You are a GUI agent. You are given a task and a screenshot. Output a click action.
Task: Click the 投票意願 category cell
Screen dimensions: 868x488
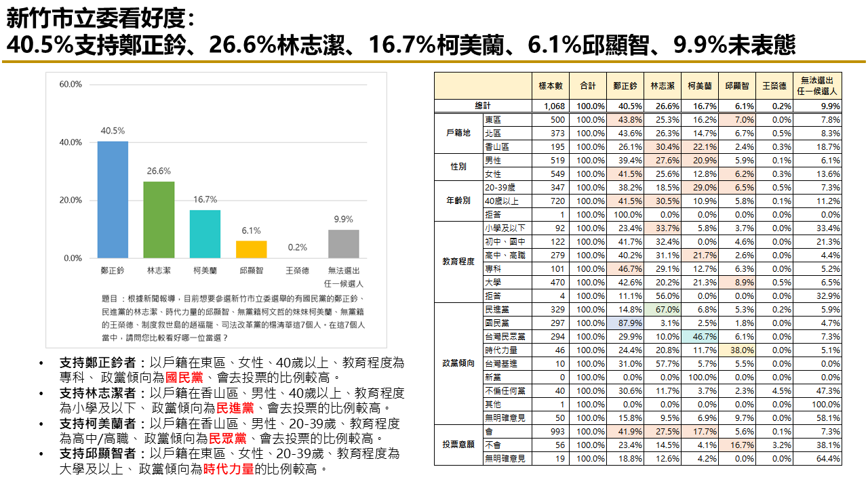coord(458,445)
